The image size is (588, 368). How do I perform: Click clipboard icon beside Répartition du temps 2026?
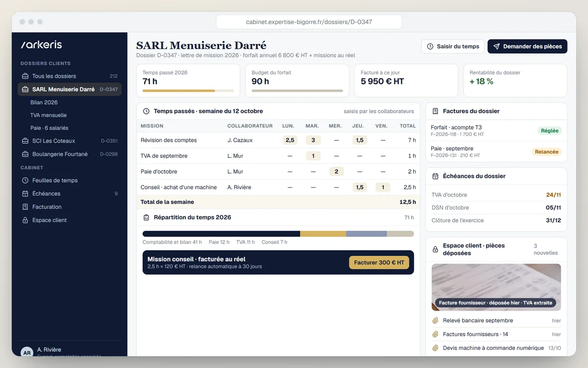click(x=146, y=217)
